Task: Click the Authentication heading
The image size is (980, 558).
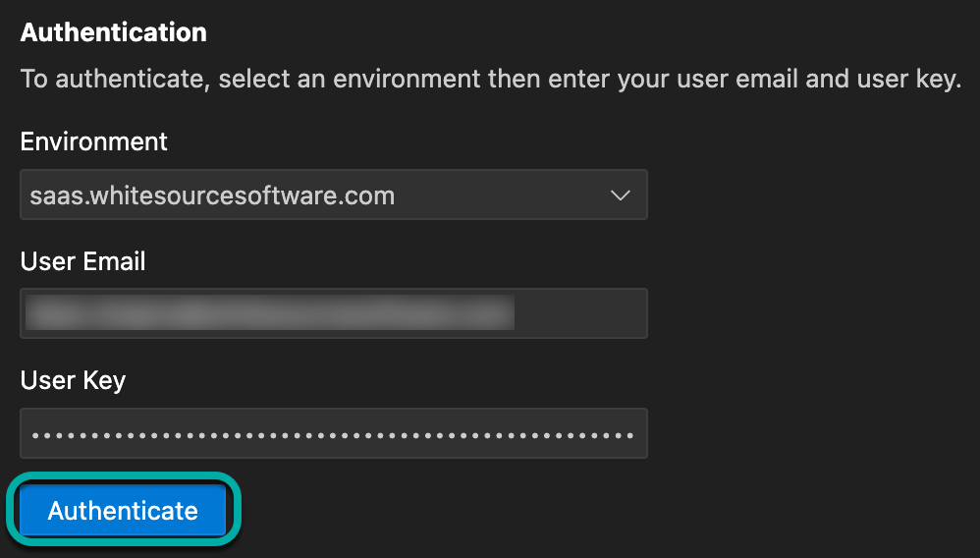Action: coord(113,32)
